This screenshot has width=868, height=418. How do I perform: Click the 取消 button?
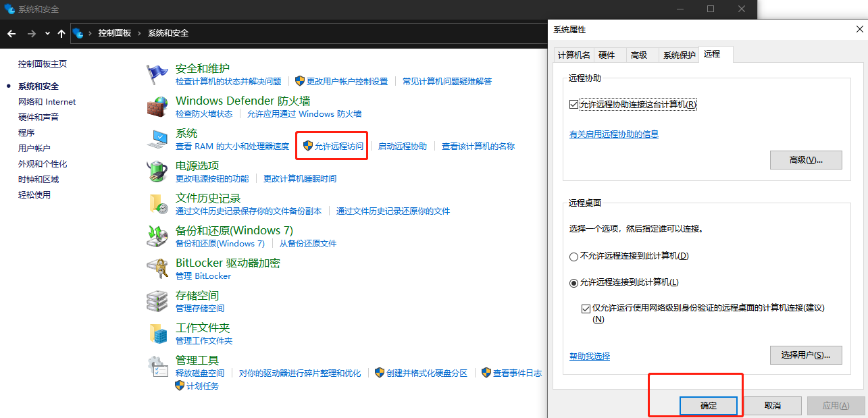pyautogui.click(x=772, y=406)
